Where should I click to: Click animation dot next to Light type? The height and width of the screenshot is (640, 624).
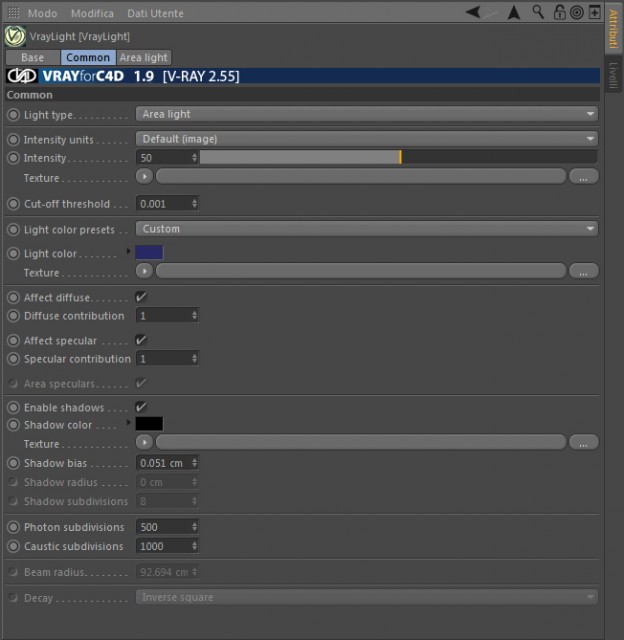(x=13, y=115)
